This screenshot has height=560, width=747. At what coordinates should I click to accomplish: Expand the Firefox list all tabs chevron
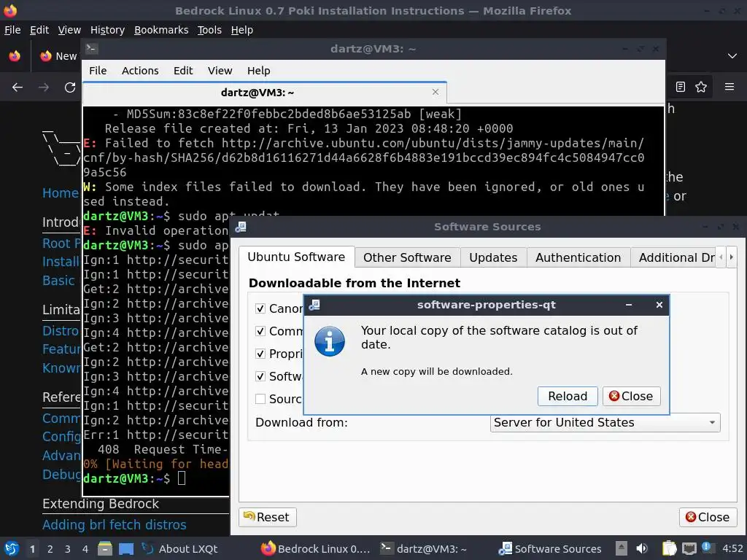(x=732, y=56)
